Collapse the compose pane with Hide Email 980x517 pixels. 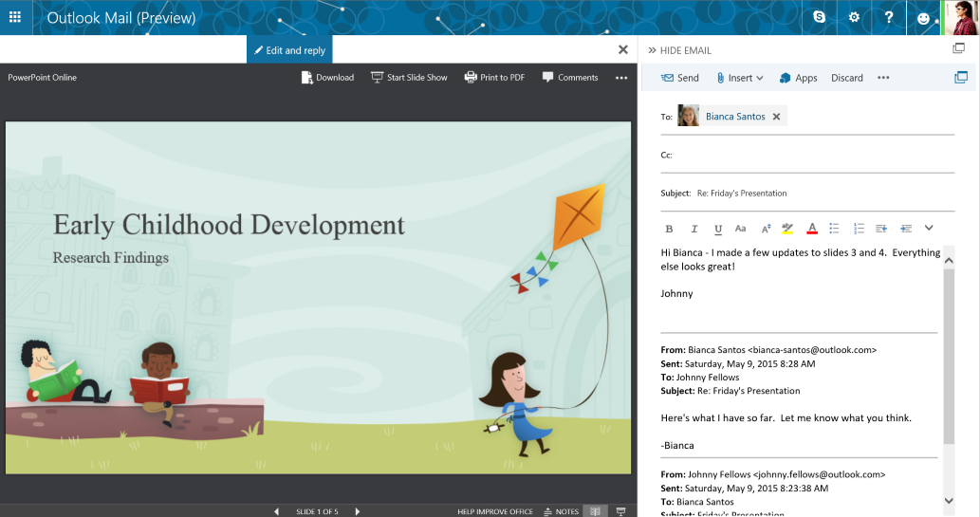click(x=679, y=50)
